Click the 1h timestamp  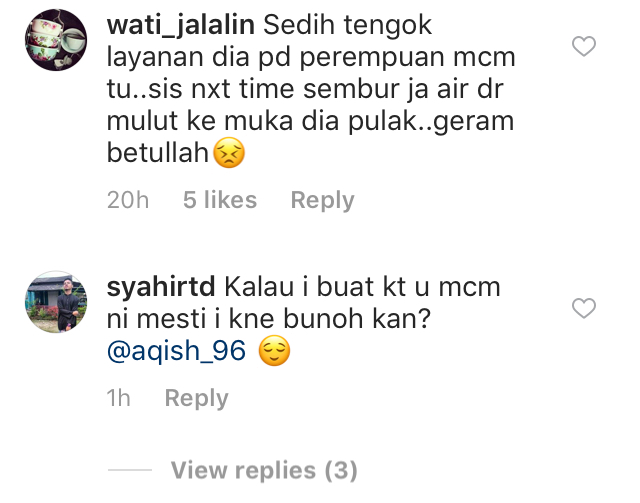118,398
